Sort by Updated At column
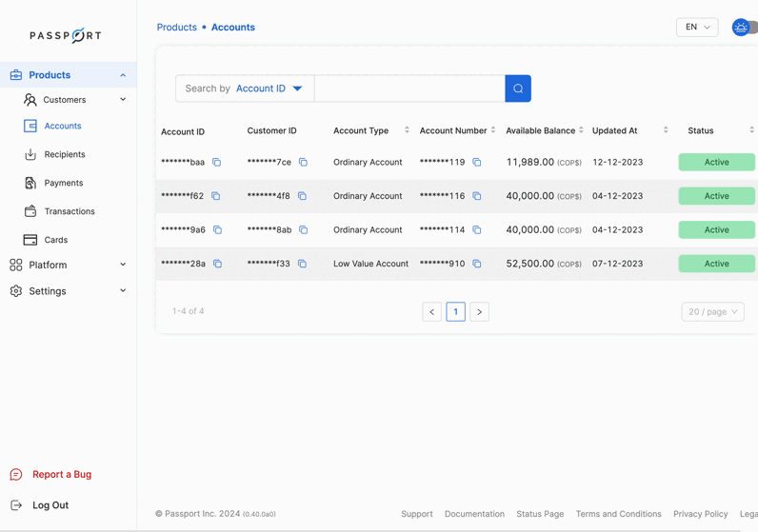Image resolution: width=758 pixels, height=532 pixels. click(x=666, y=130)
